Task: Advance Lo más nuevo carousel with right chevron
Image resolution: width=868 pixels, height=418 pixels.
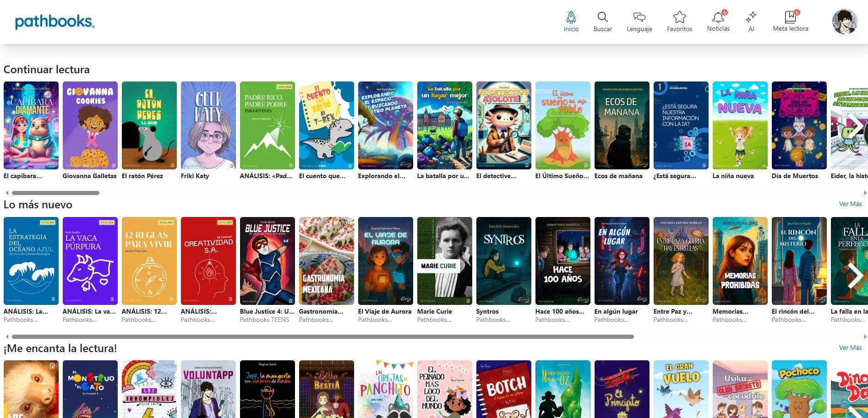Action: pyautogui.click(x=855, y=275)
